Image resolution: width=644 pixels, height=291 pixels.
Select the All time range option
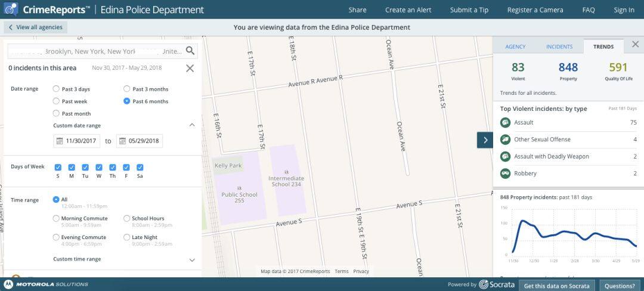click(x=56, y=200)
